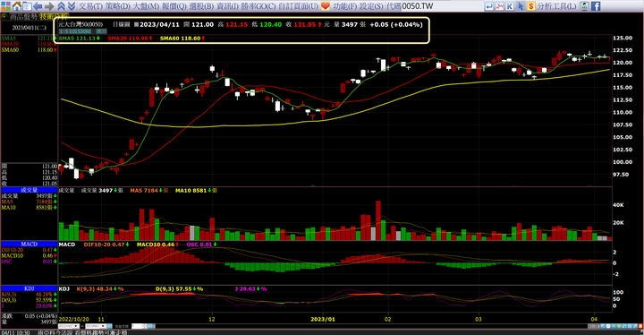Click the 2023/04/11(二) date in left panel
This screenshot has height=335, width=644.
[x=30, y=28]
